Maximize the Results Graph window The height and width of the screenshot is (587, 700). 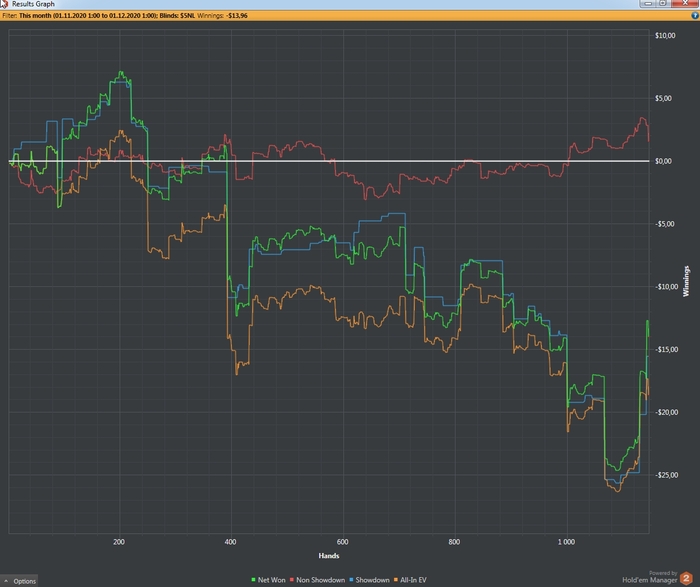pos(663,3)
